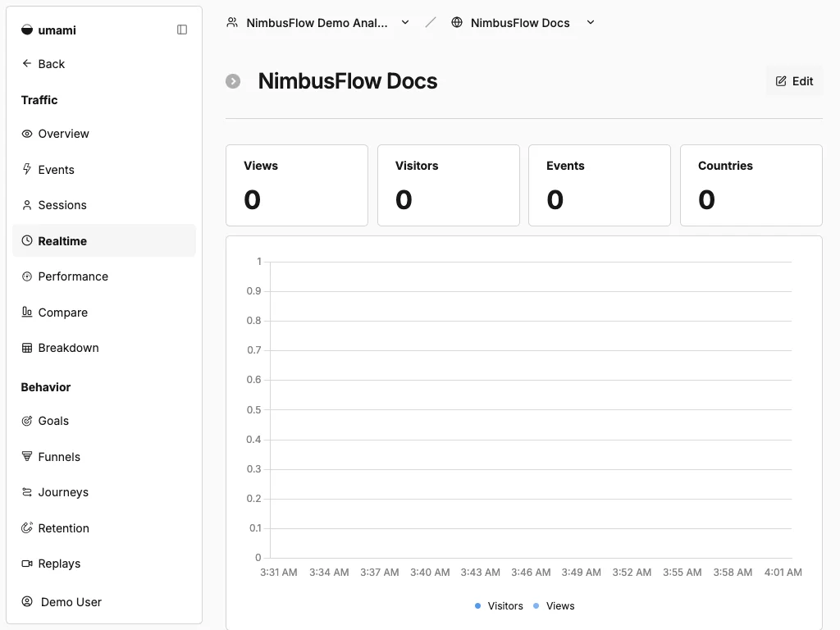Viewport: 840px width, 630px height.
Task: Click the Retention magnet icon
Action: click(27, 527)
